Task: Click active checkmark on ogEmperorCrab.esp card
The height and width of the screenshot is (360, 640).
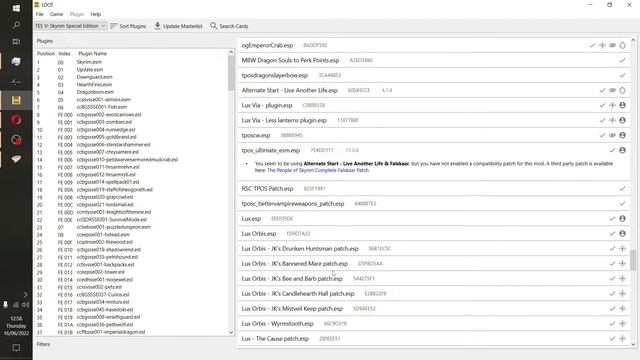Action: click(592, 45)
